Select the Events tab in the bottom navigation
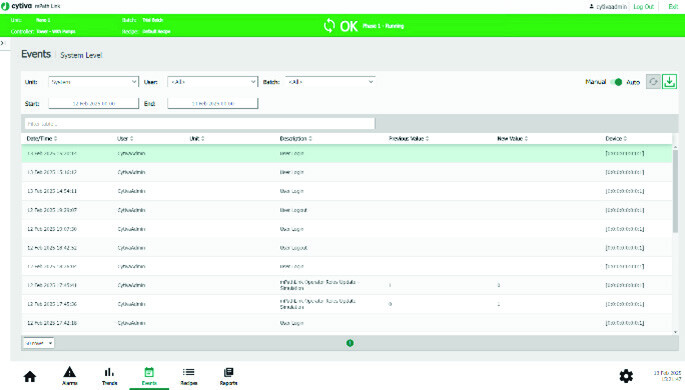 [149, 376]
